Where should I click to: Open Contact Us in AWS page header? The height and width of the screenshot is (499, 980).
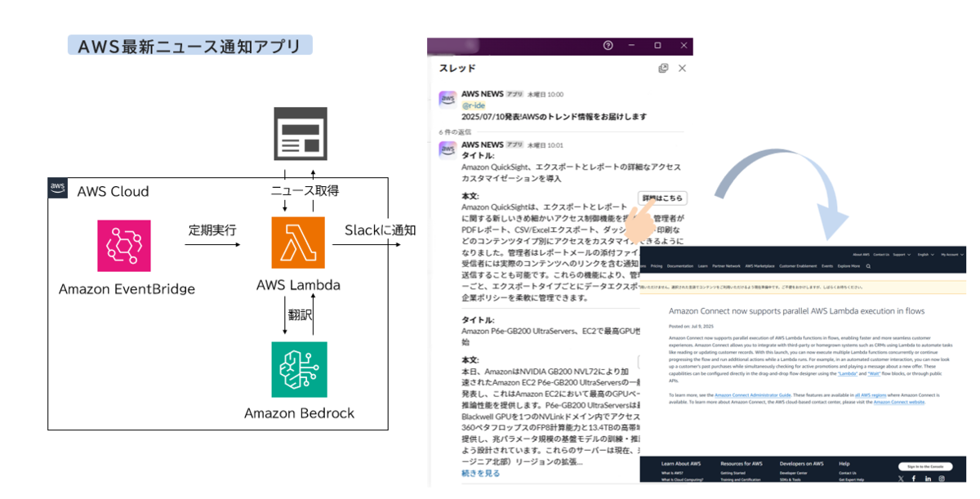click(x=881, y=255)
